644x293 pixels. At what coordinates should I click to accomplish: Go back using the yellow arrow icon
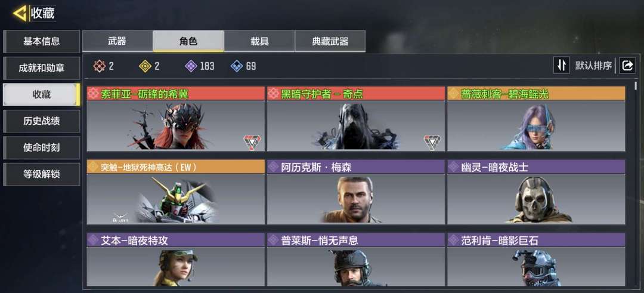coord(20,14)
